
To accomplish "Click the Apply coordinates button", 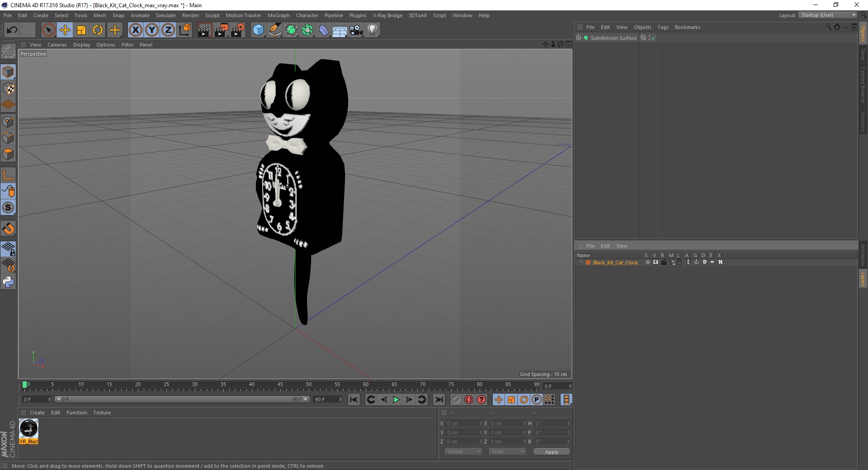I will coord(552,451).
